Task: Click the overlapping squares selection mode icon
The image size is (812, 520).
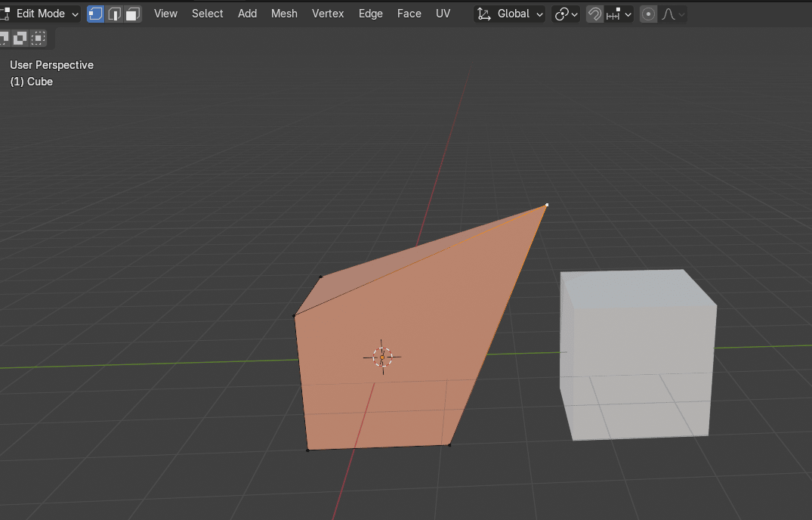Action: pyautogui.click(x=20, y=37)
